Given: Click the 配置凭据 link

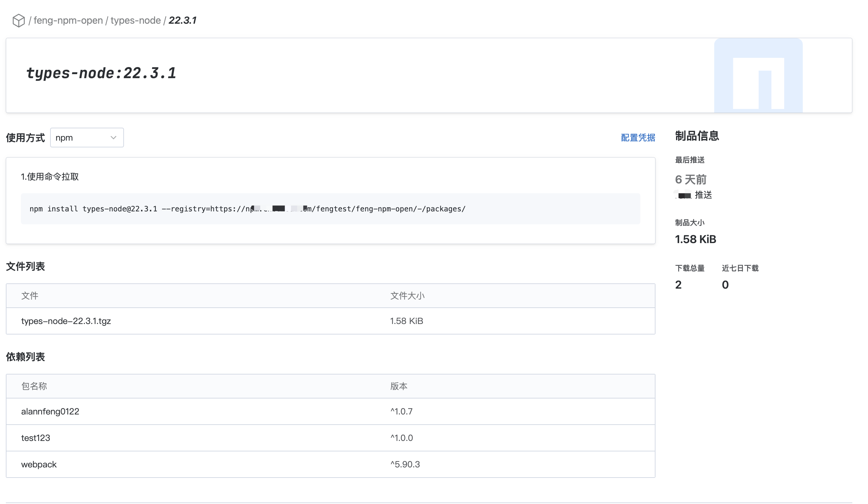Looking at the screenshot, I should tap(638, 138).
